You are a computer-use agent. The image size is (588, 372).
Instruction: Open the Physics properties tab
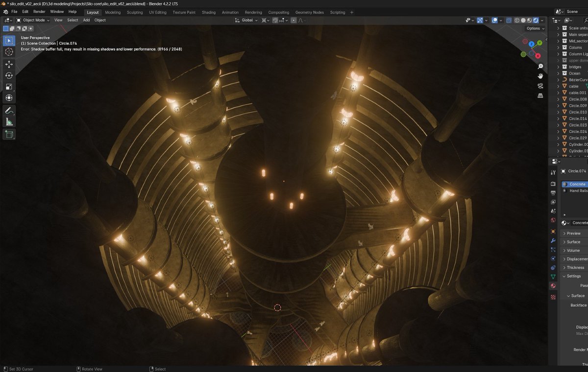(x=553, y=258)
